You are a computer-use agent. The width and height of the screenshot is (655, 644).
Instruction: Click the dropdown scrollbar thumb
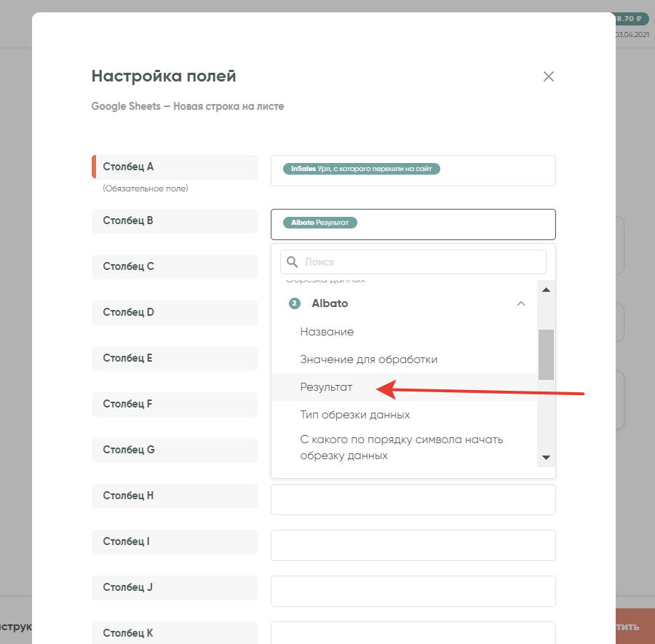546,354
